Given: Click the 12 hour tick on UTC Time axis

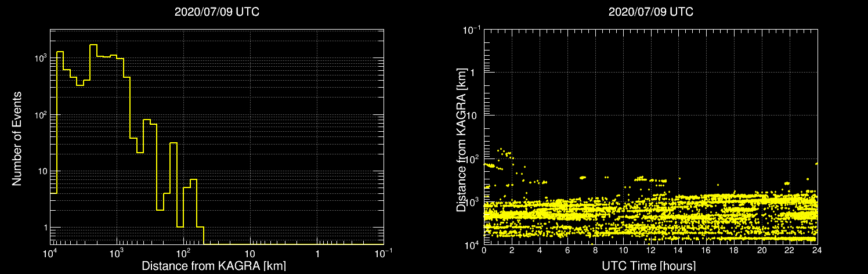Looking at the screenshot, I should [x=650, y=251].
